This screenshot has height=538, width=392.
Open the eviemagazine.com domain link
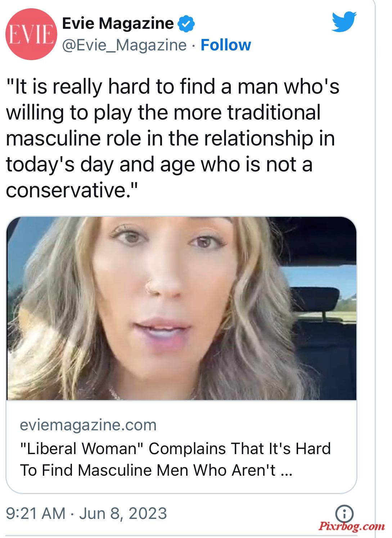pos(88,425)
